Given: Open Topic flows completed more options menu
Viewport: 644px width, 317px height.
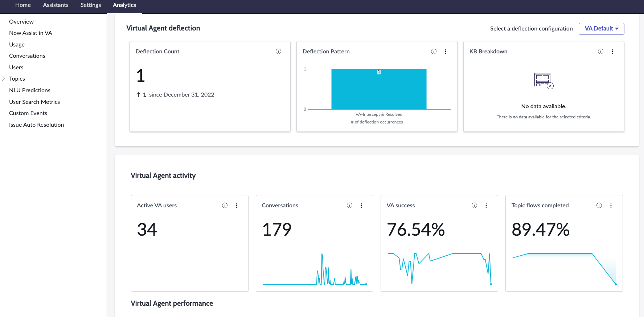Looking at the screenshot, I should pos(611,206).
